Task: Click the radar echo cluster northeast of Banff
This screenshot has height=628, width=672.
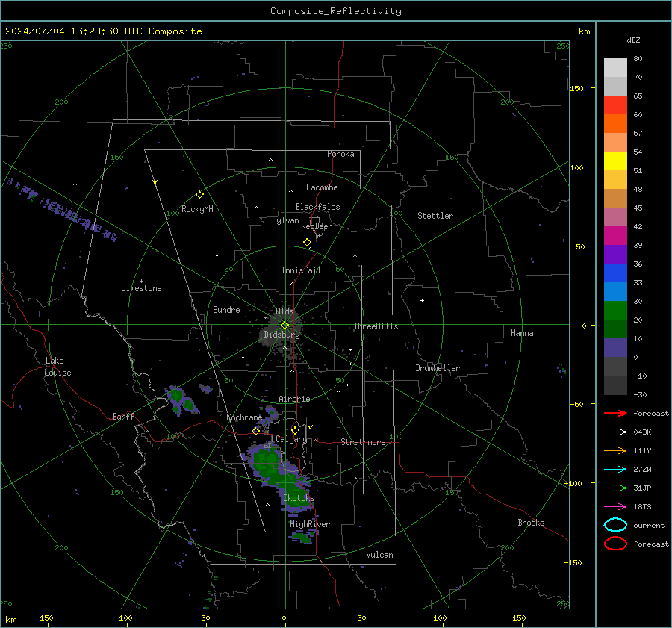Action: coord(182,401)
